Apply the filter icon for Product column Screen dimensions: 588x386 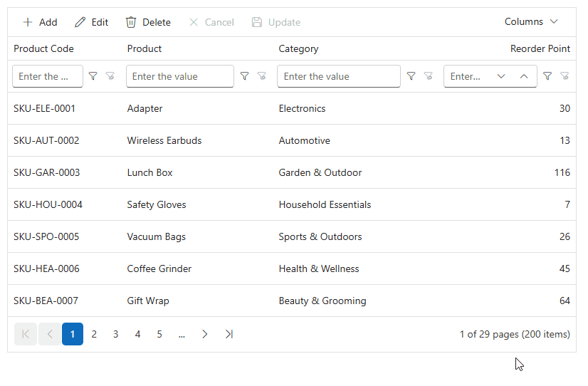244,76
